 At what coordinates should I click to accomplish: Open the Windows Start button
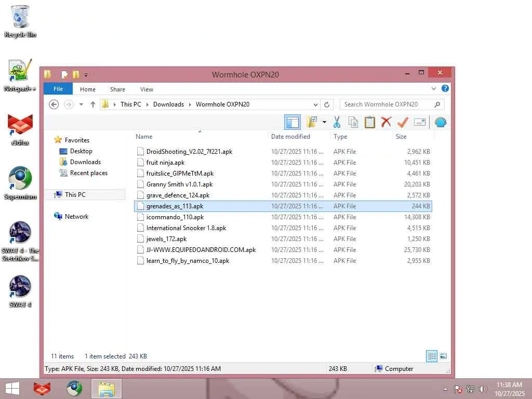(12, 389)
